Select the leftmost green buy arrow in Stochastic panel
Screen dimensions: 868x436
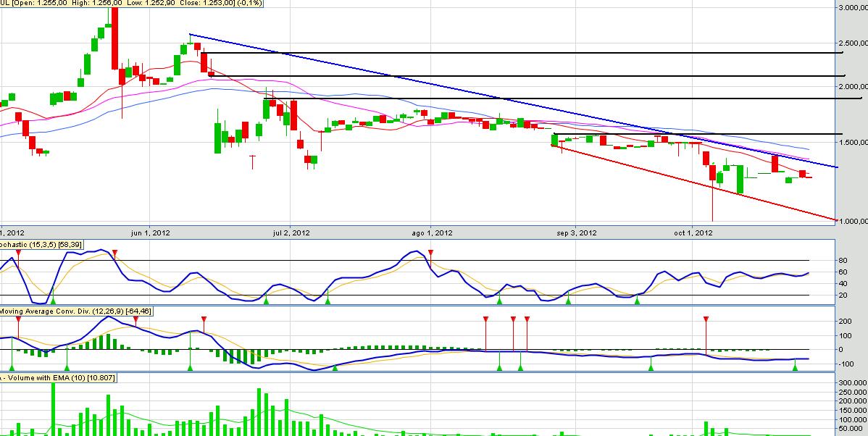tap(52, 299)
